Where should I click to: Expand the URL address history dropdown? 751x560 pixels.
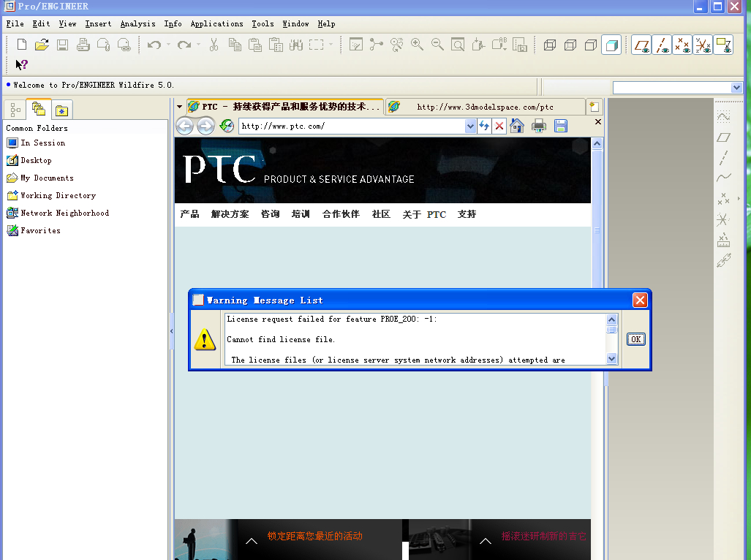point(470,126)
